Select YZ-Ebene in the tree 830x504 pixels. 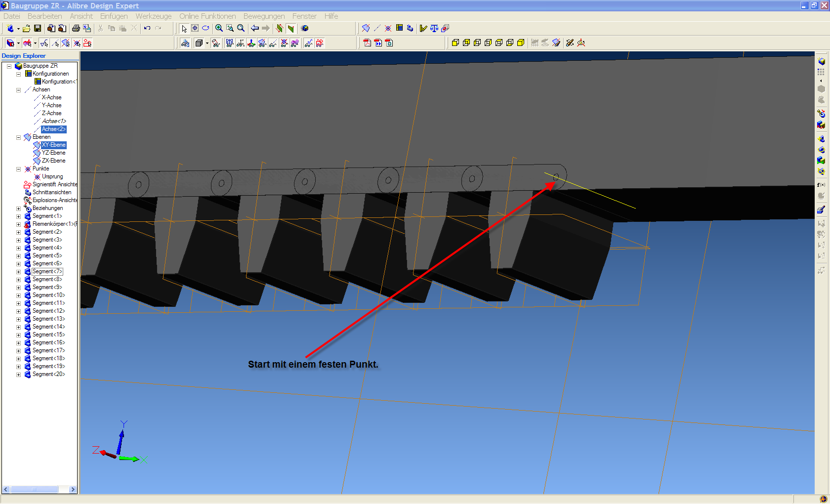coord(53,153)
